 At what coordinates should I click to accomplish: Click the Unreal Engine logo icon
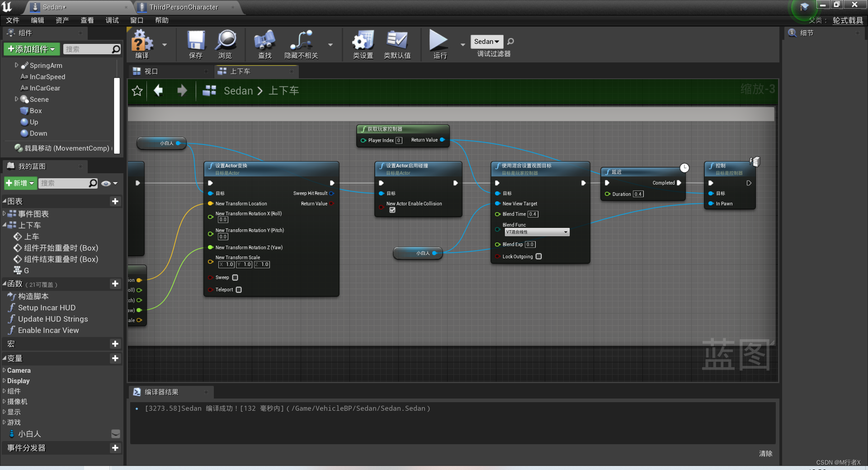(x=7, y=7)
